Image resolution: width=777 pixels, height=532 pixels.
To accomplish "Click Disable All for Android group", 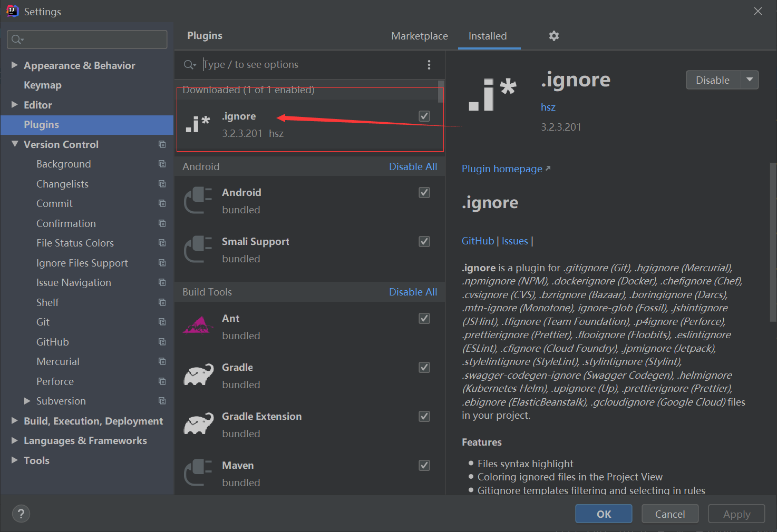I will point(413,166).
